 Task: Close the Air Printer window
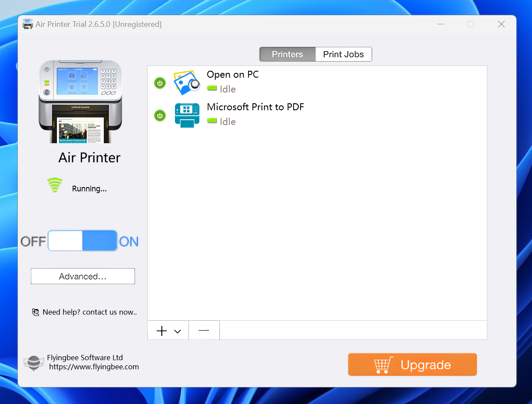tap(501, 24)
